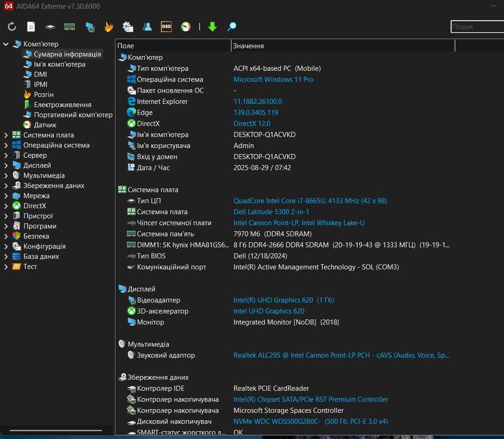The height and width of the screenshot is (439, 504).
Task: Expand the Сервер tree node
Action: [x=6, y=155]
